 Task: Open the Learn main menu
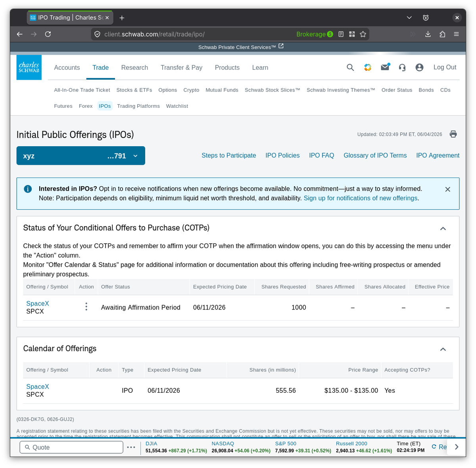tap(260, 68)
